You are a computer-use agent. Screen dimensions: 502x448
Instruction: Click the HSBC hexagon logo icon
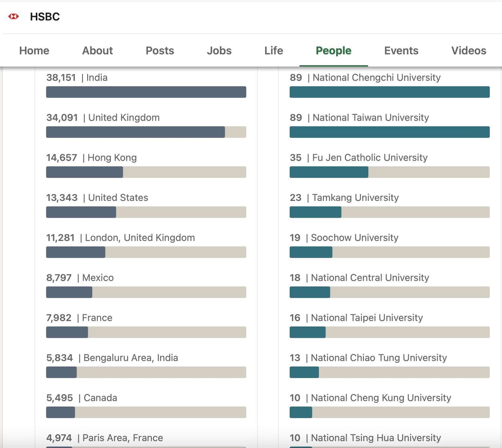pos(14,16)
